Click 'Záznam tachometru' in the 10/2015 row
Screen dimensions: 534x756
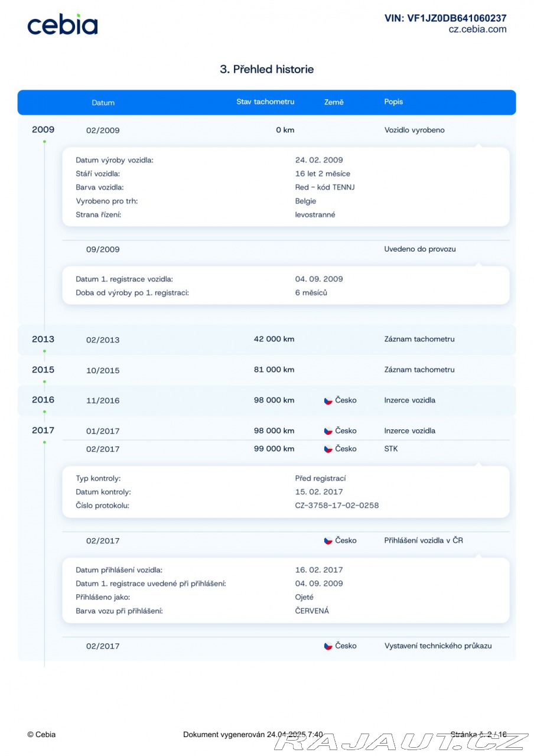pyautogui.click(x=419, y=370)
